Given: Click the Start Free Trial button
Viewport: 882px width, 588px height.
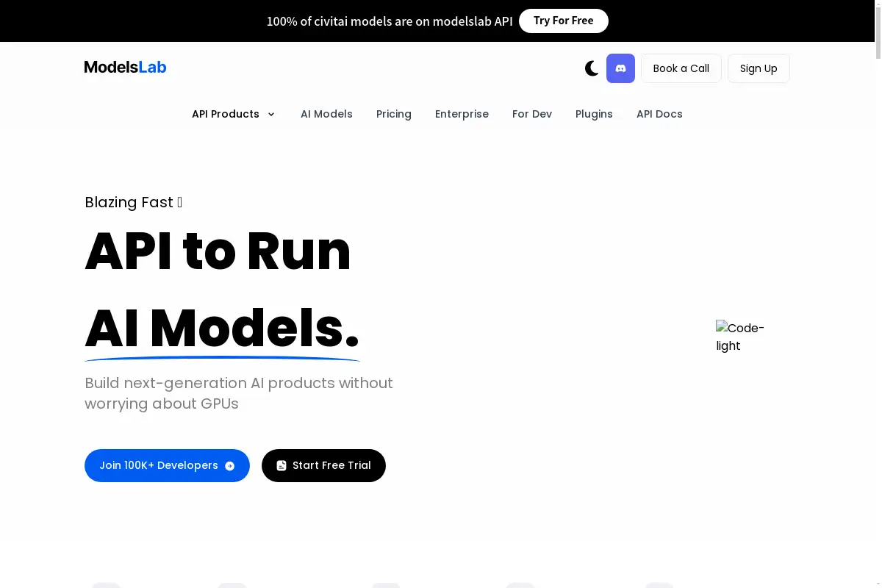Looking at the screenshot, I should click(323, 465).
